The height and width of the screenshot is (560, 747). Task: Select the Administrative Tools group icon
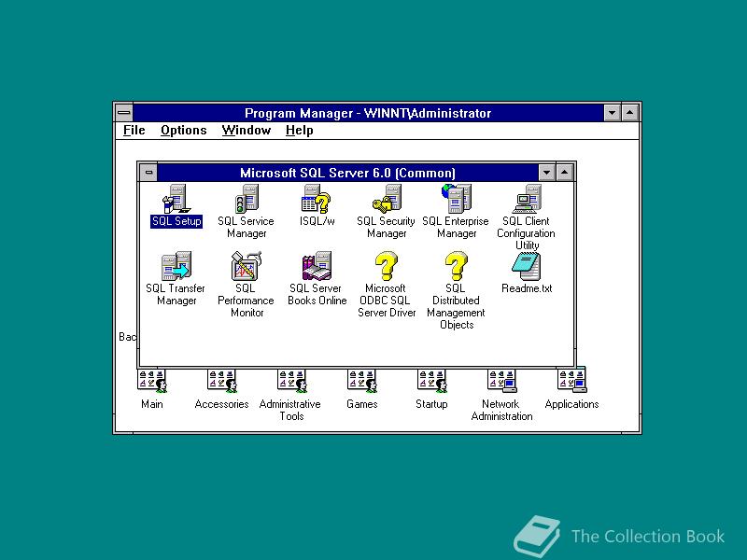[292, 381]
